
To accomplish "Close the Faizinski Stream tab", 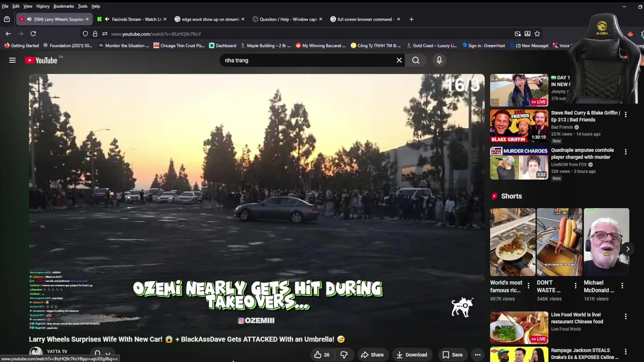I will click(x=165, y=19).
